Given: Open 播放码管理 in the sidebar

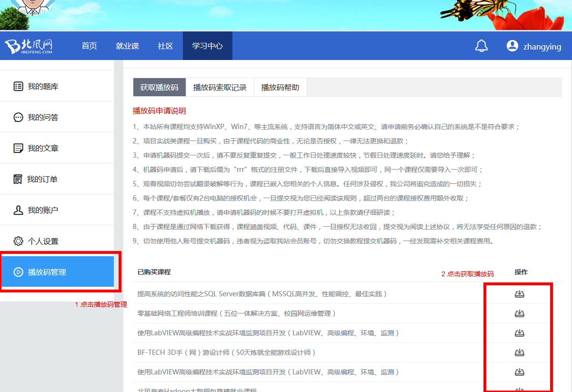Looking at the screenshot, I should pyautogui.click(x=57, y=272).
